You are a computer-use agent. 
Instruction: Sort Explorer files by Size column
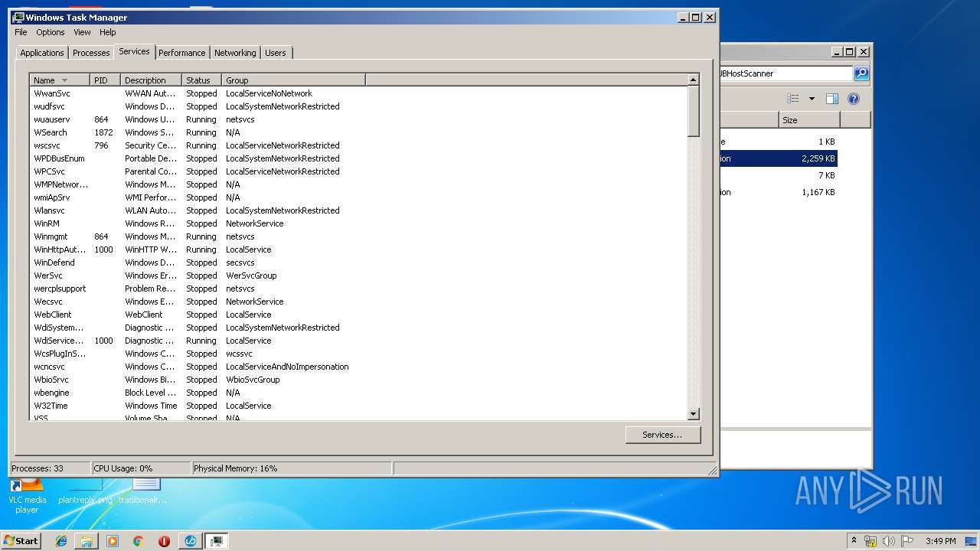tap(809, 120)
